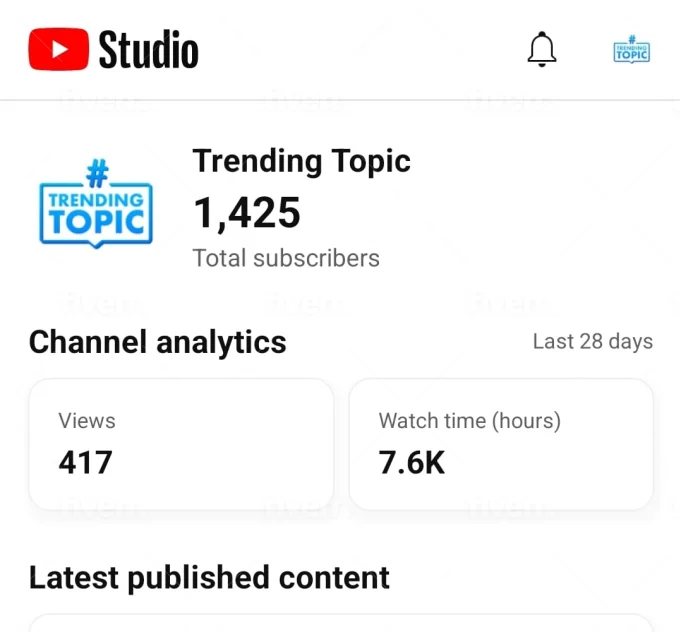The width and height of the screenshot is (680, 632).
Task: Open the notifications bell
Action: (541, 49)
